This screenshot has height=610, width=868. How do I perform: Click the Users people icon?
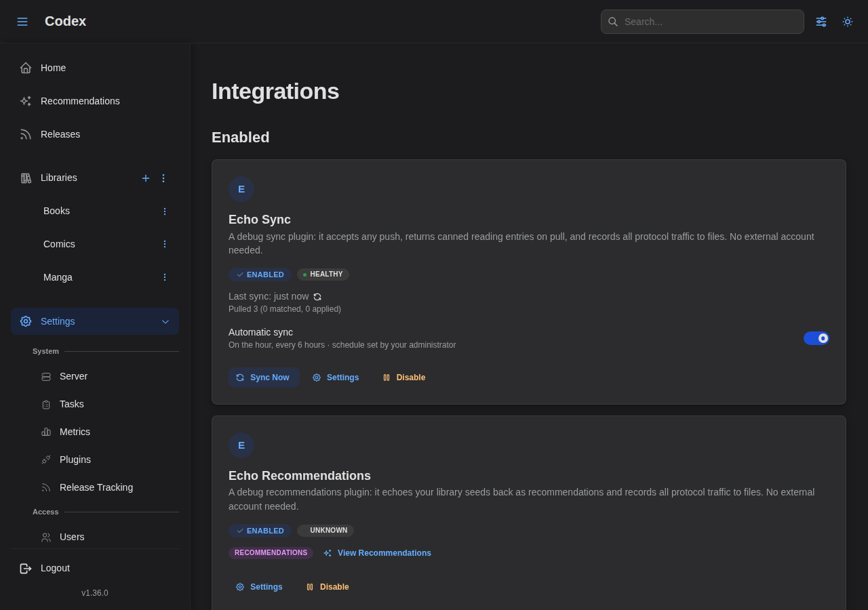[46, 537]
